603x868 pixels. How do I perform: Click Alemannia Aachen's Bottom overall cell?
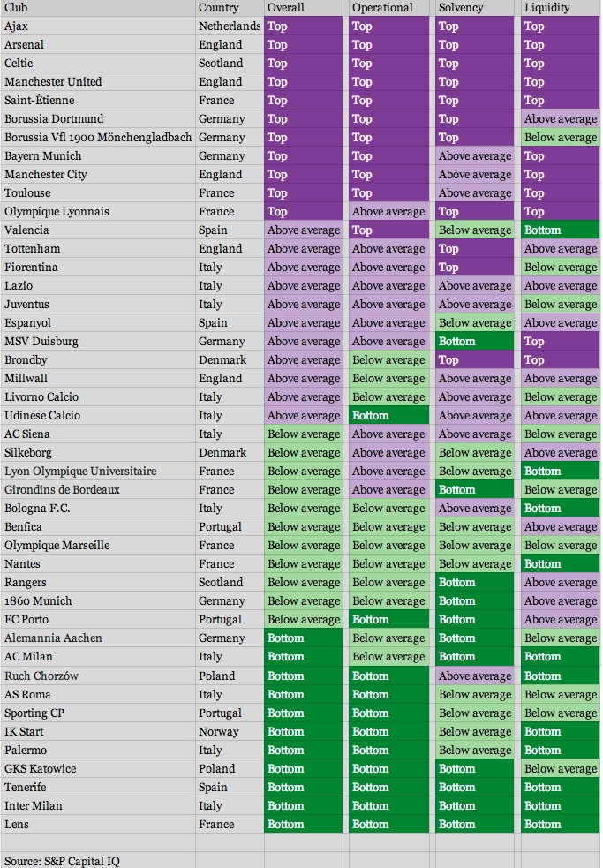click(304, 638)
